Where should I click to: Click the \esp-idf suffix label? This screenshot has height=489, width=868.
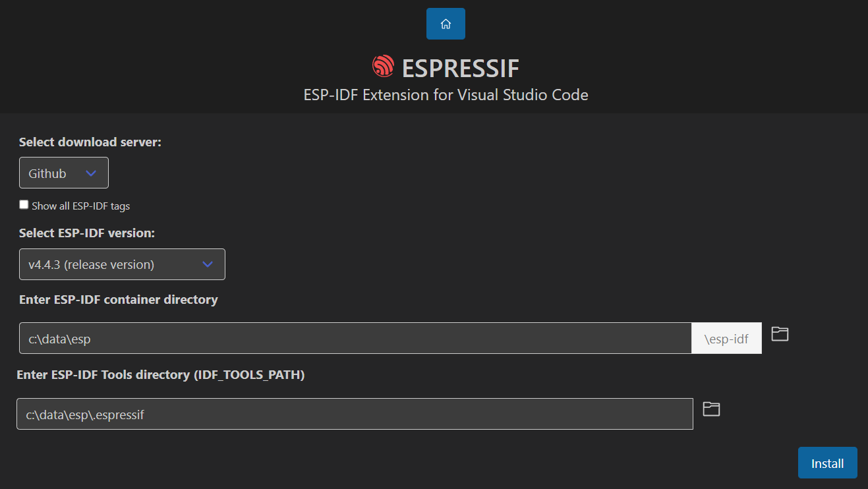coord(726,339)
